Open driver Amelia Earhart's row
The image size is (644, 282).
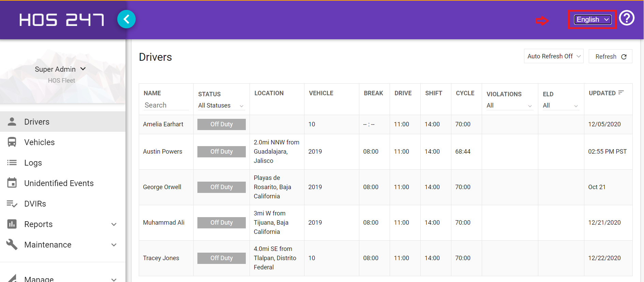coord(163,124)
